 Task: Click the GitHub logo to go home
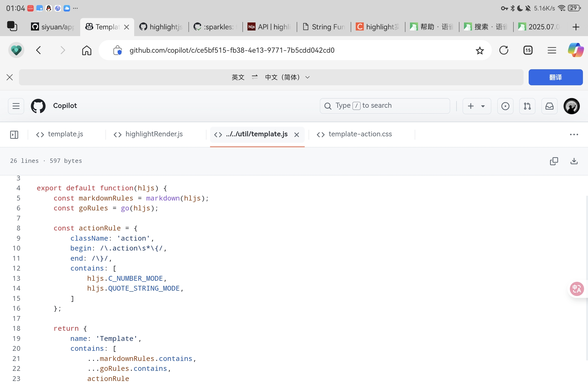[38, 106]
